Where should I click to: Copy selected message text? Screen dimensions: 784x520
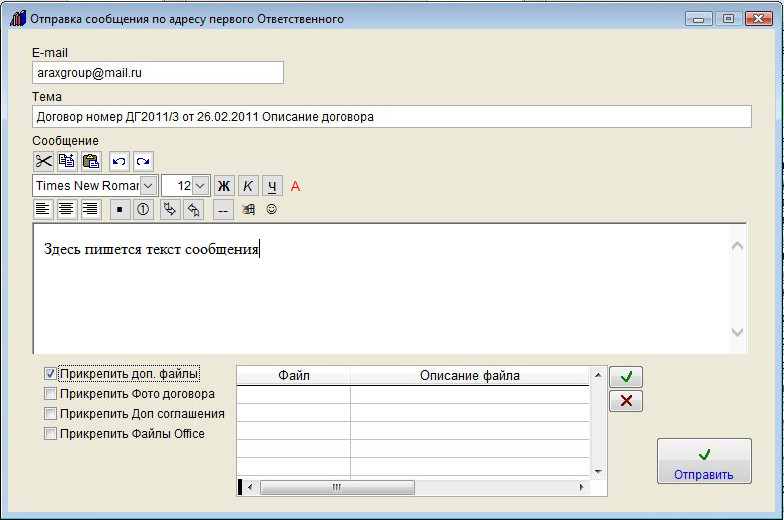tap(67, 162)
